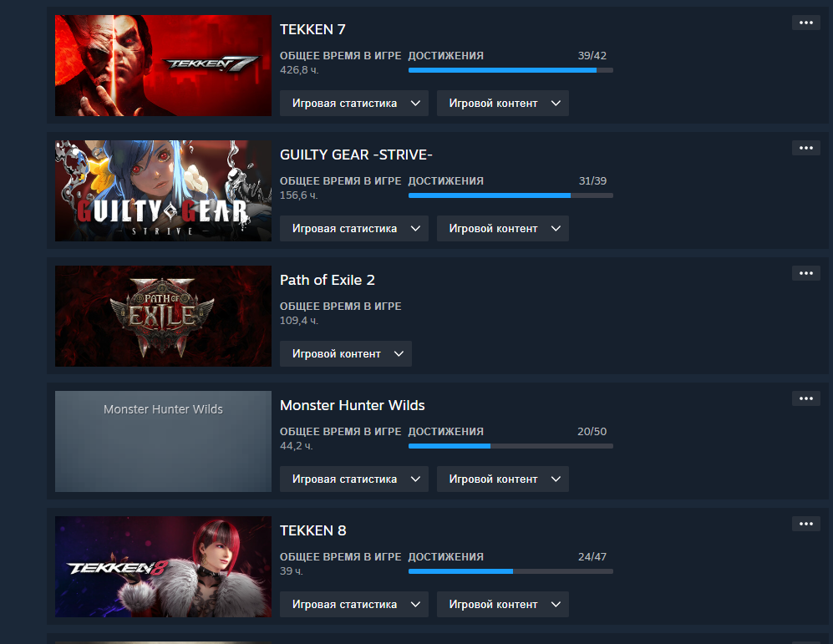Screen dimensions: 833x644
Task: Click the Monster Hunter Wilds placeholder thumbnail
Action: 163,441
